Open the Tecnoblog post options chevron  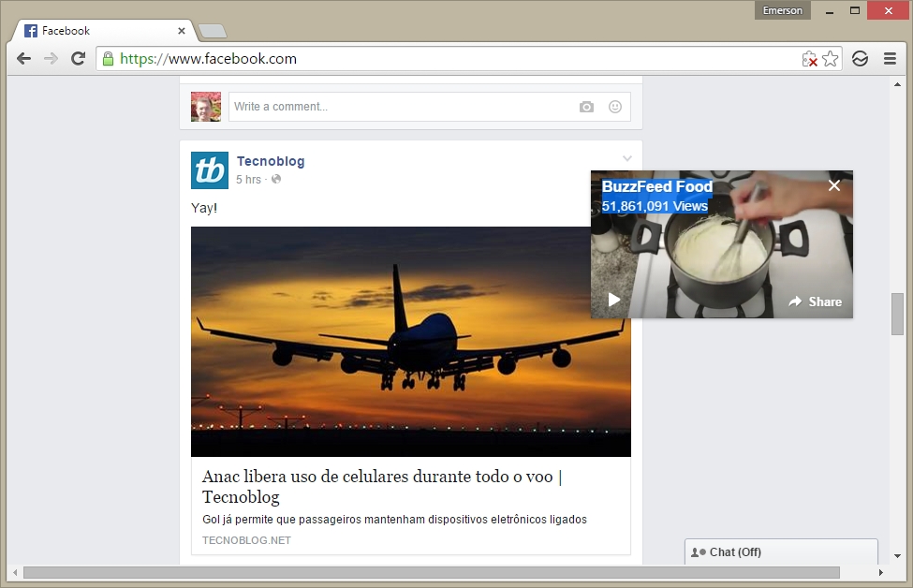pos(626,158)
